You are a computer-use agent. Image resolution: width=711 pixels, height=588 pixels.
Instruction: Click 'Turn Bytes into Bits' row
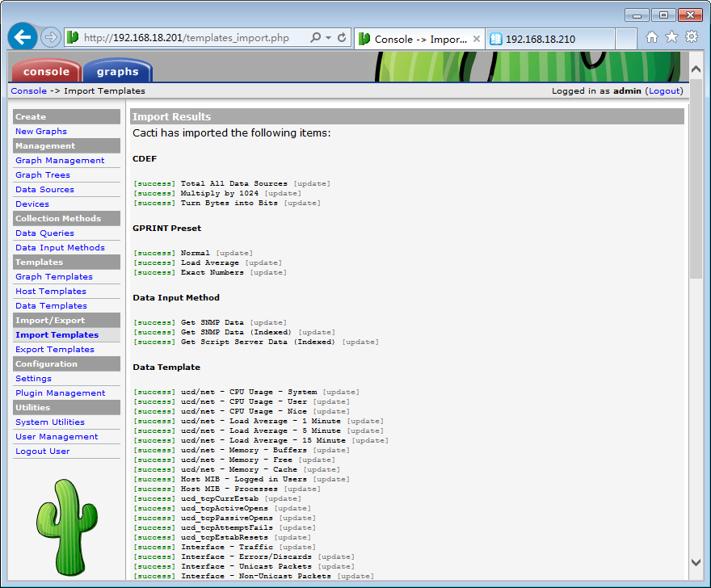tap(227, 203)
